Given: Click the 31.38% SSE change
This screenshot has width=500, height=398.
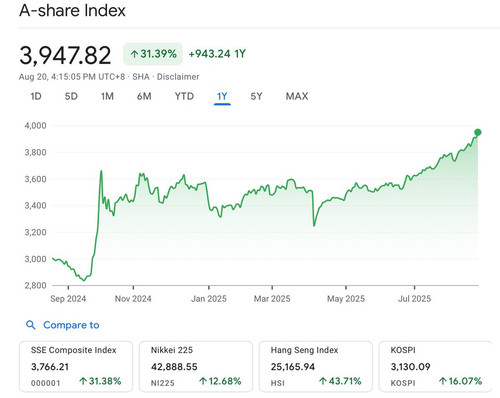Looking at the screenshot, I should point(100,381).
